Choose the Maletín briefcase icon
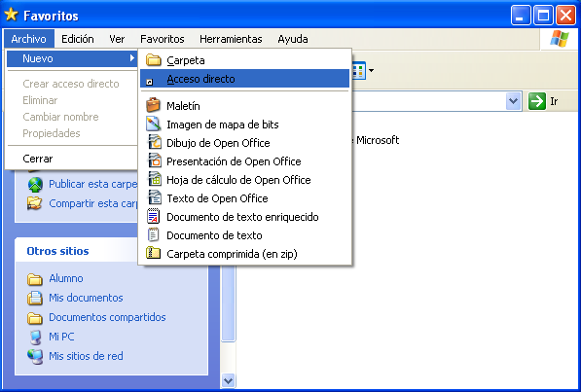The height and width of the screenshot is (392, 581). click(153, 106)
